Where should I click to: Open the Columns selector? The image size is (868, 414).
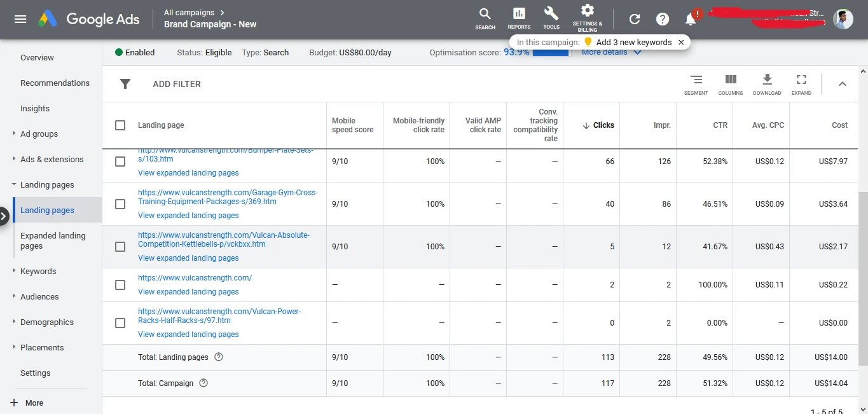[731, 84]
